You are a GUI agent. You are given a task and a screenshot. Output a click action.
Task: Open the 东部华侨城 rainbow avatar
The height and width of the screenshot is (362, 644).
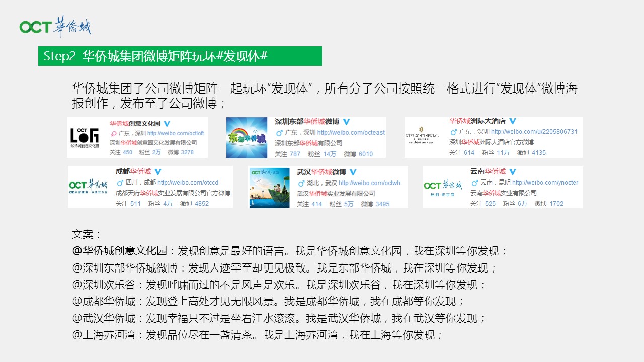coord(247,138)
